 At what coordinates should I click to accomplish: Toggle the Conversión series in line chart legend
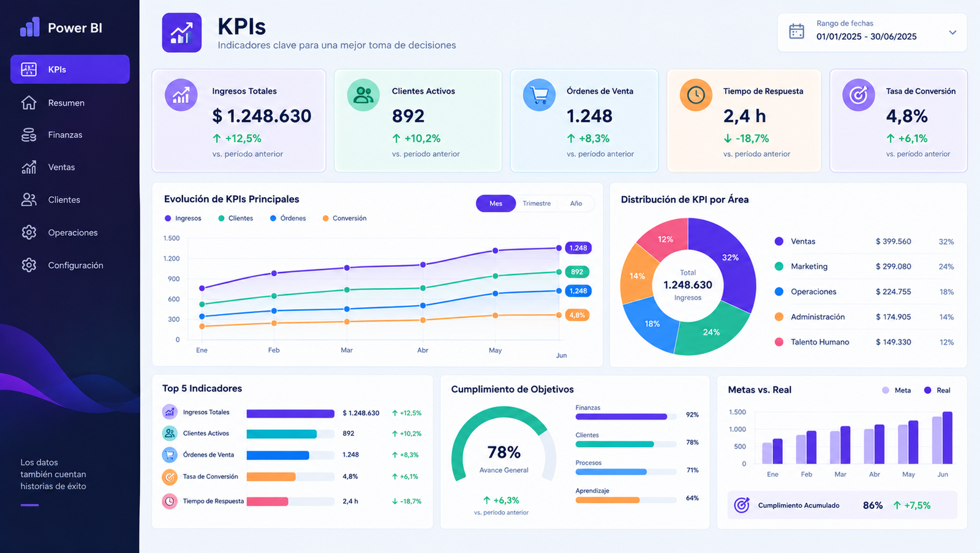tap(344, 218)
